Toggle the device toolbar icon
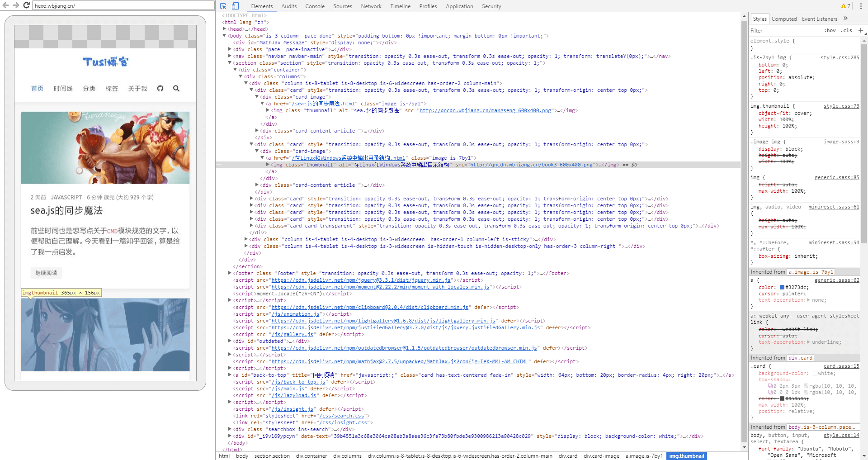This screenshot has width=868, height=460. click(x=235, y=6)
